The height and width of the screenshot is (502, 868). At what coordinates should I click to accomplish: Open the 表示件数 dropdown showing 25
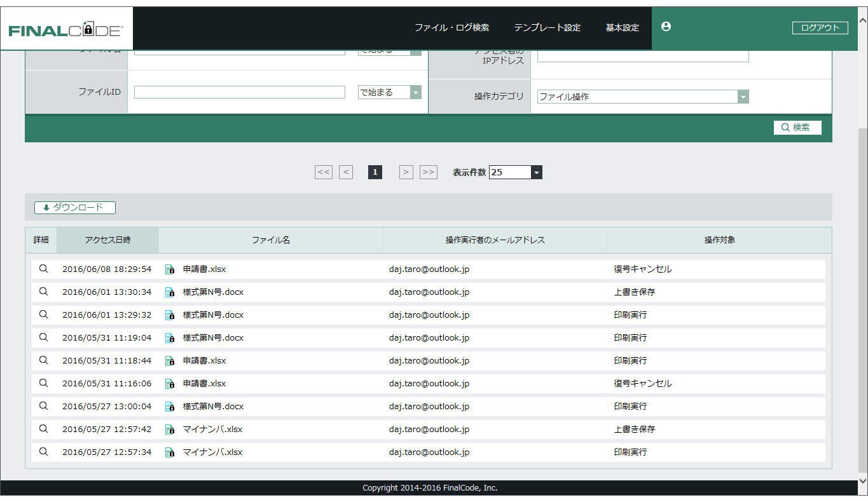(516, 172)
